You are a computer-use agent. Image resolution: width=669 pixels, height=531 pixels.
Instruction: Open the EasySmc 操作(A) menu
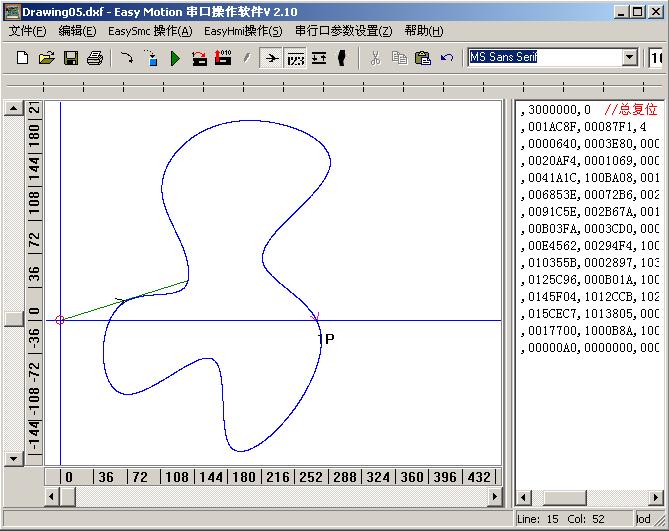coord(150,31)
